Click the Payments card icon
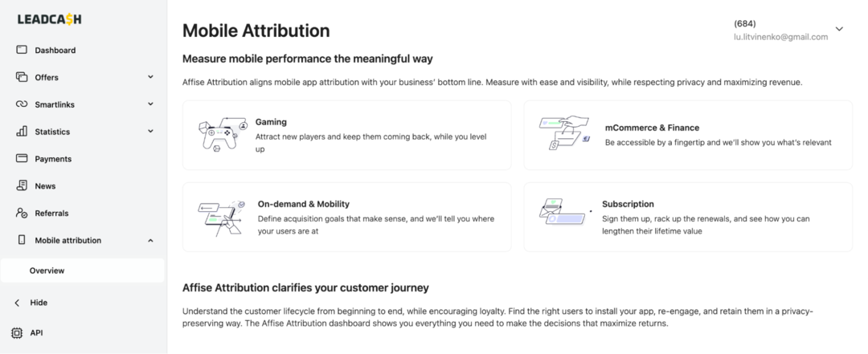The height and width of the screenshot is (354, 868). (22, 159)
